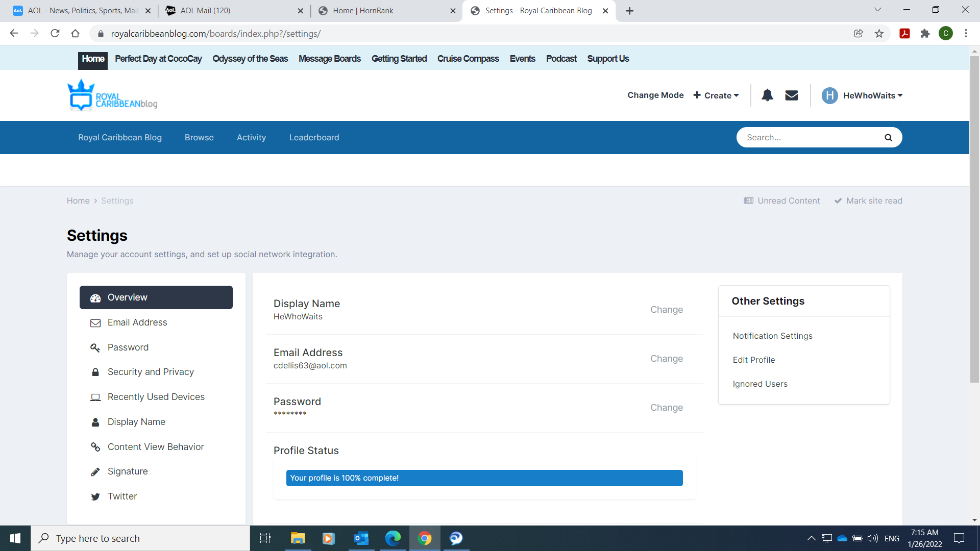Open Outlook from taskbar
980x551 pixels.
(x=361, y=538)
